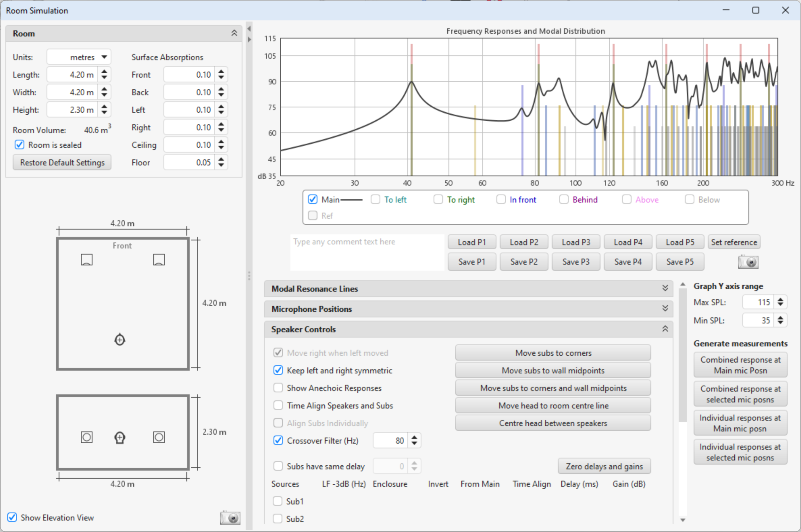801x532 pixels.
Task: Expand Microphone Positions section
Action: pyautogui.click(x=665, y=309)
